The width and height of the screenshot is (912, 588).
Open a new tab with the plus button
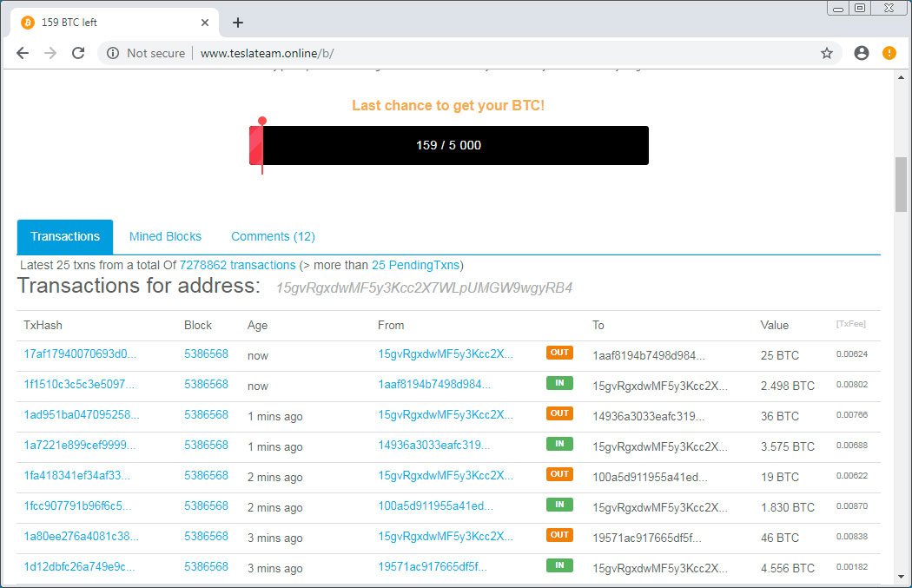point(238,23)
